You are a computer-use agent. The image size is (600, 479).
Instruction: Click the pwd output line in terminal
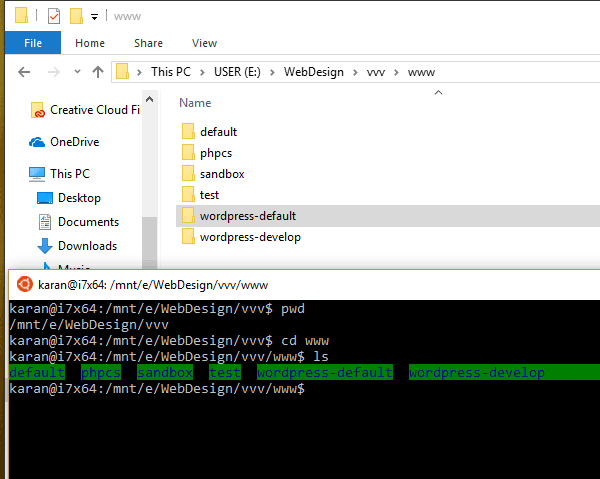click(89, 325)
